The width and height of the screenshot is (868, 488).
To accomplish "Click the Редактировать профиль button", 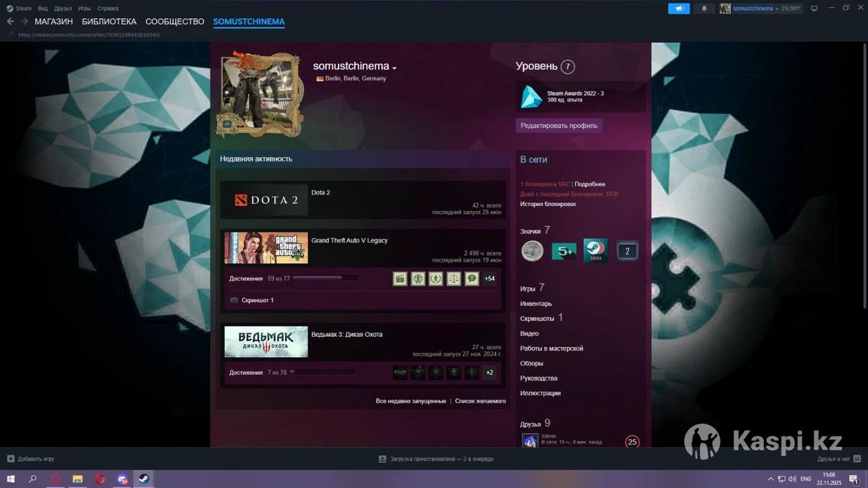I will 559,126.
